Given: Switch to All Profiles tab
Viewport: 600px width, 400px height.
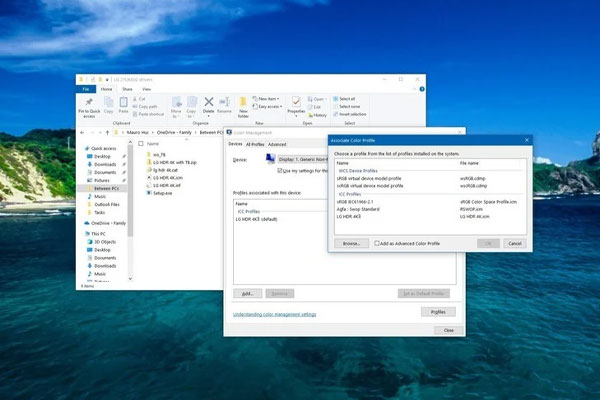Looking at the screenshot, I should click(x=255, y=144).
